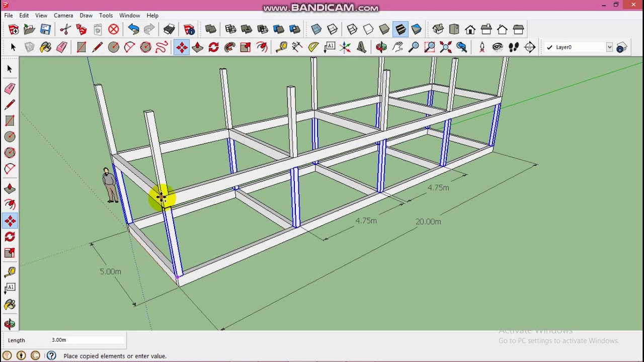Open the Draw menu

point(86,16)
